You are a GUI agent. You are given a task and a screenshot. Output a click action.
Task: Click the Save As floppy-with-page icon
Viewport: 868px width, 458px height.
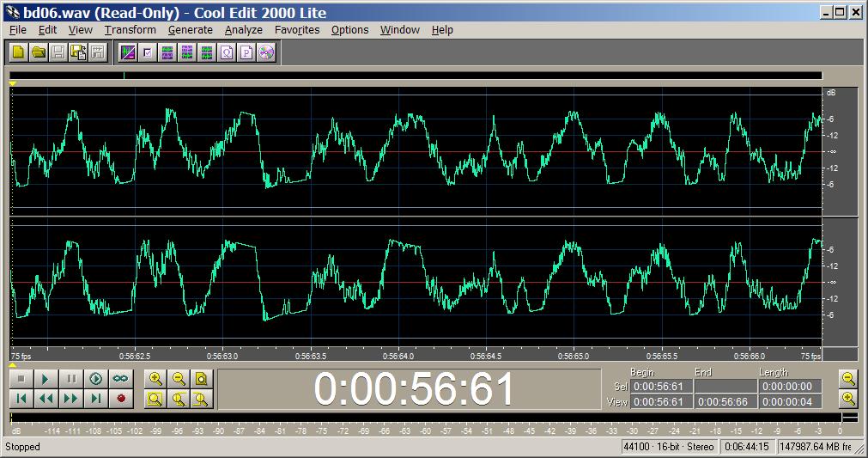tap(78, 52)
